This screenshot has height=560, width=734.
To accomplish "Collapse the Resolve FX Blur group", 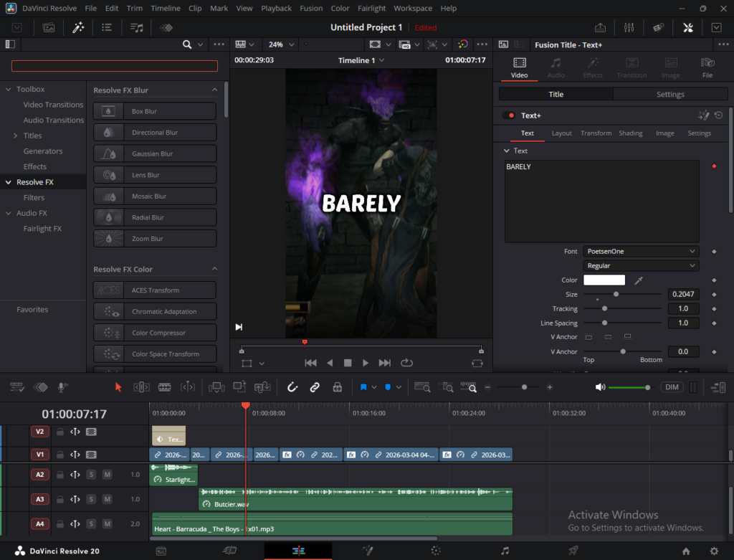I will point(214,90).
